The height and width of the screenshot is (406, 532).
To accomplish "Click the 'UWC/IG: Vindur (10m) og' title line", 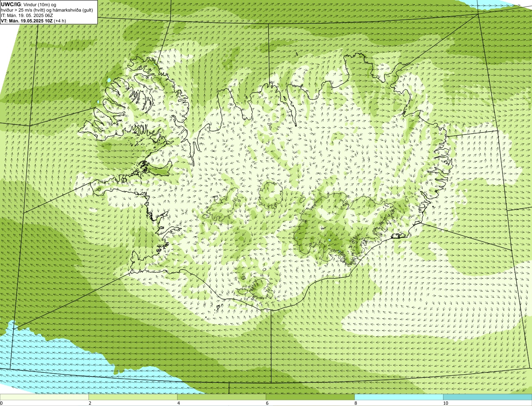I will [28, 4].
